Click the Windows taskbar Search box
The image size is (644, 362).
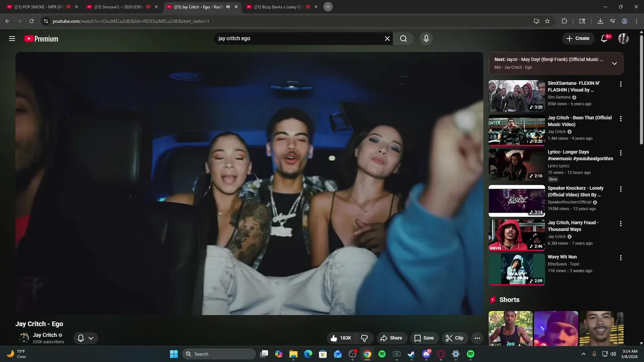coord(219,354)
